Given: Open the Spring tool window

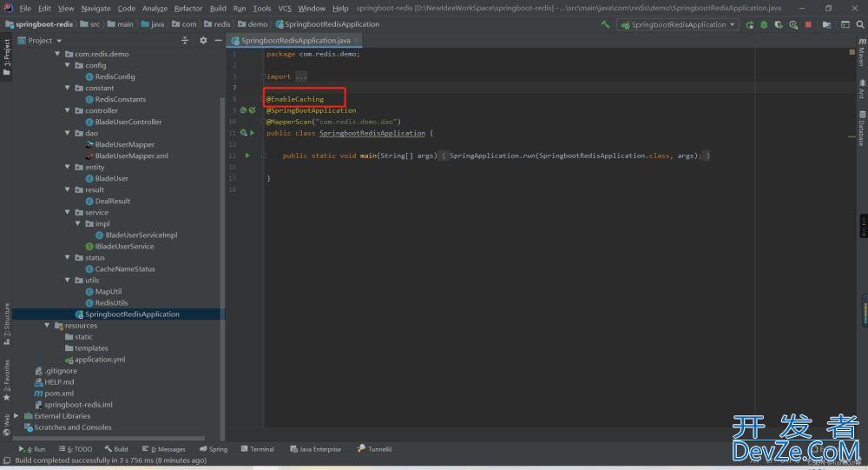Looking at the screenshot, I should 214,449.
